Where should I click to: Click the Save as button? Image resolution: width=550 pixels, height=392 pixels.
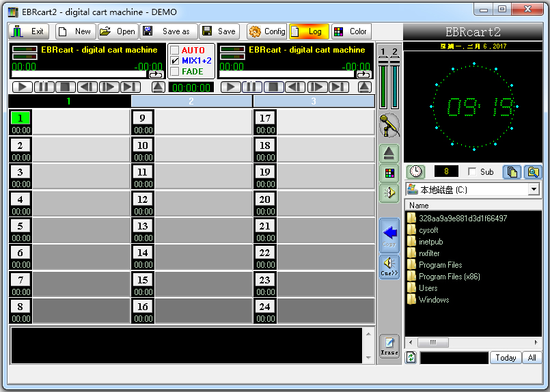click(x=168, y=31)
